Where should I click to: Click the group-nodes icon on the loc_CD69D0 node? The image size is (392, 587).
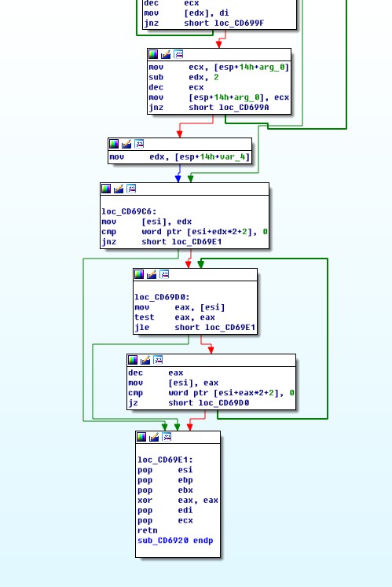click(x=164, y=274)
